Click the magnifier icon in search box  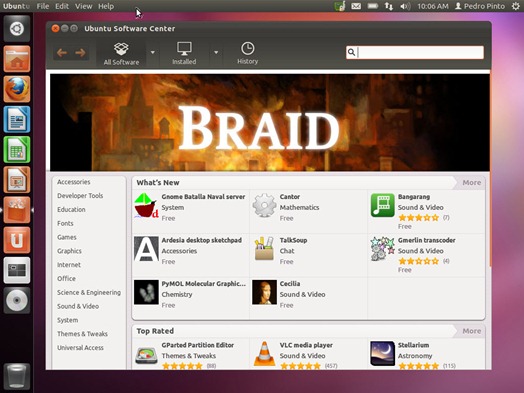point(351,52)
